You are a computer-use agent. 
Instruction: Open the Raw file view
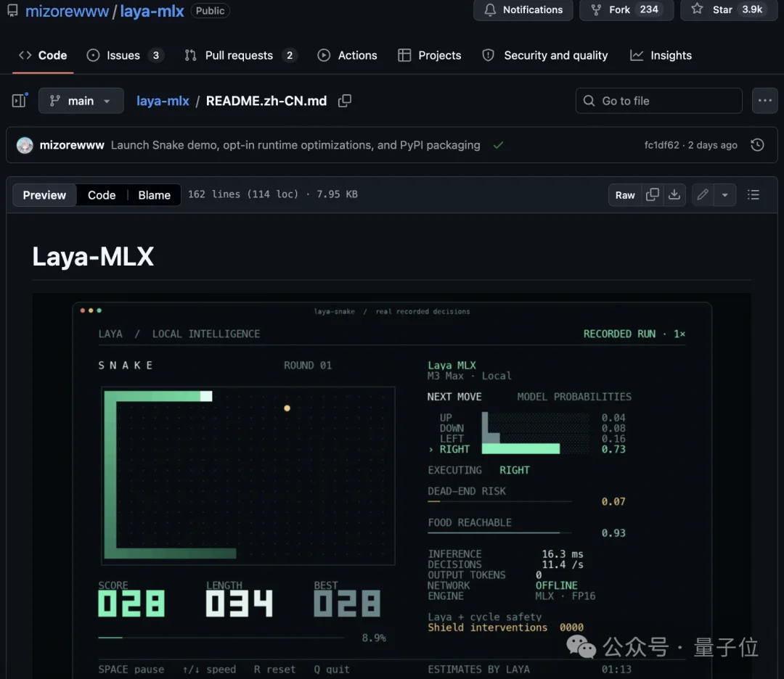(625, 195)
